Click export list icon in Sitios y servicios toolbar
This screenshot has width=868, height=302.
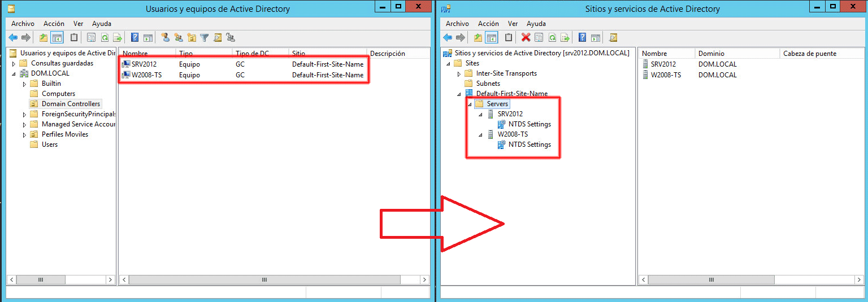pos(565,38)
